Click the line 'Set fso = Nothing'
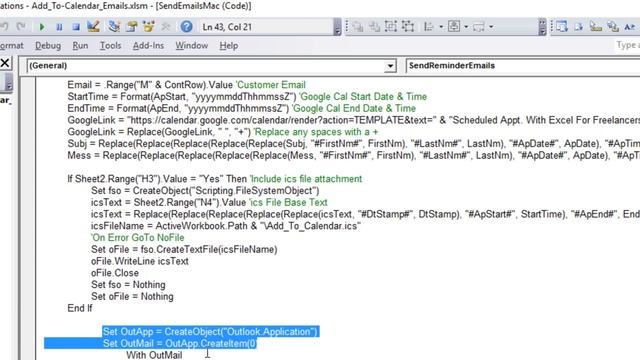This screenshot has width=640, height=360. pos(128,284)
